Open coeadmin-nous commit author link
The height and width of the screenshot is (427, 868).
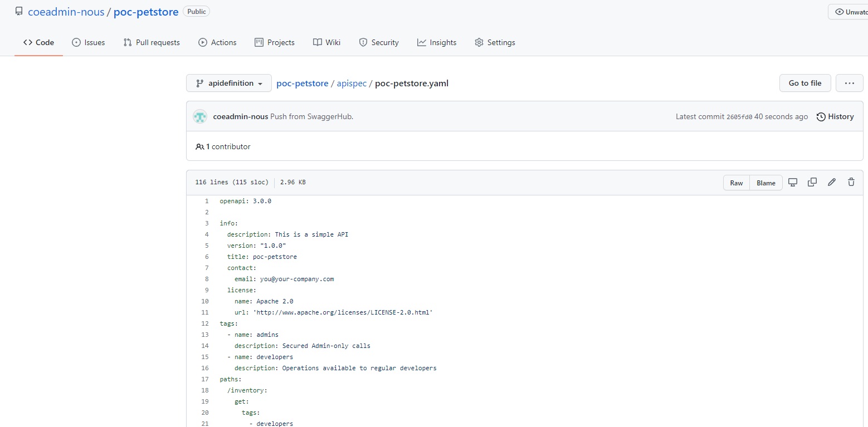click(x=241, y=116)
